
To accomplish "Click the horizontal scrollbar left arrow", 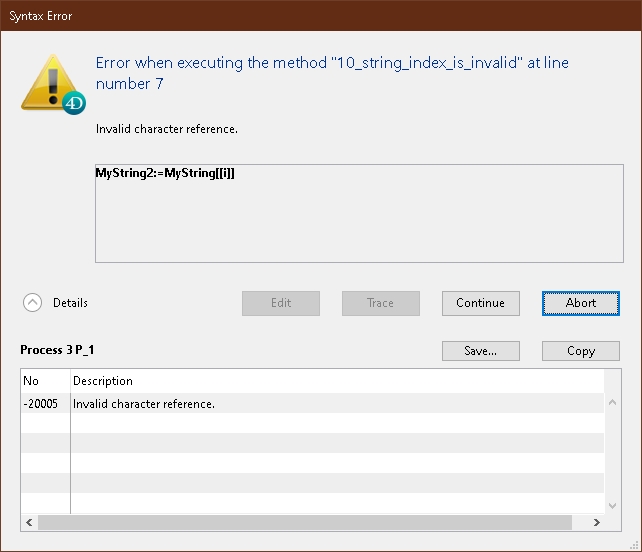I will point(28,522).
